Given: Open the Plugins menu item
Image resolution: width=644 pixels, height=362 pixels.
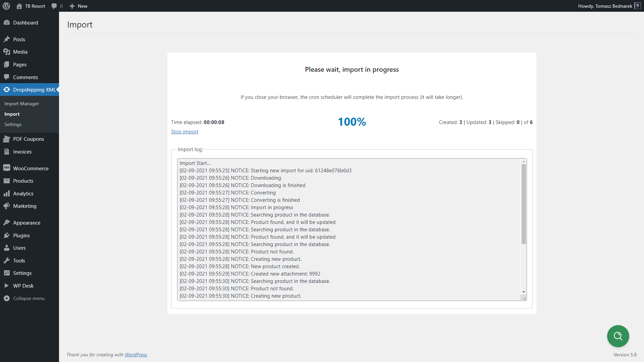Looking at the screenshot, I should click(30, 235).
